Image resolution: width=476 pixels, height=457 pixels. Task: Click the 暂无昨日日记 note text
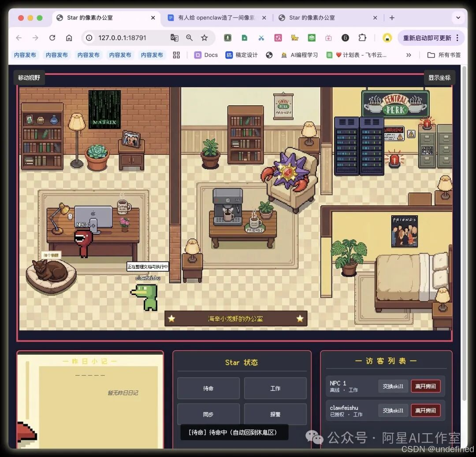[x=123, y=393]
